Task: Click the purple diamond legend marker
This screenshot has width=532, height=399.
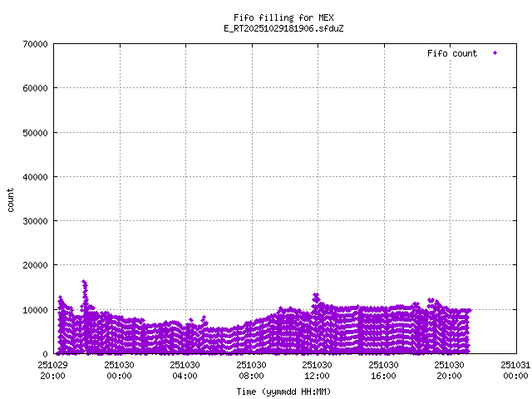Action: [x=495, y=53]
